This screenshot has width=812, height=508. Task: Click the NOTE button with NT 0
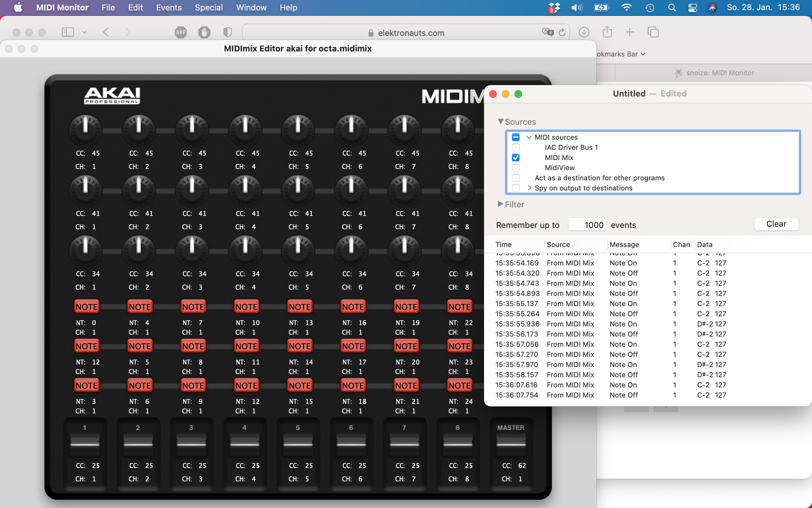point(87,307)
